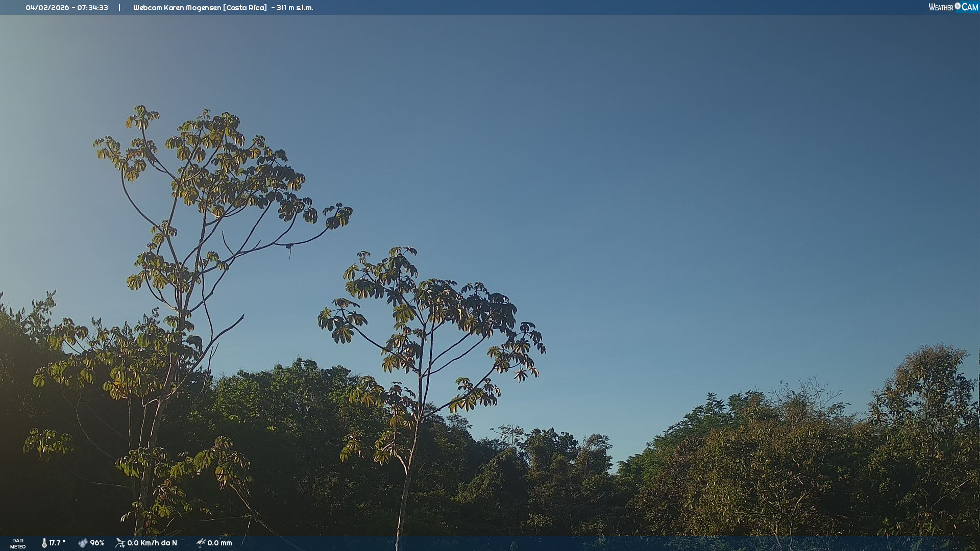The image size is (980, 551).
Task: Click the vertical separator after the timestamp
Action: (x=119, y=8)
